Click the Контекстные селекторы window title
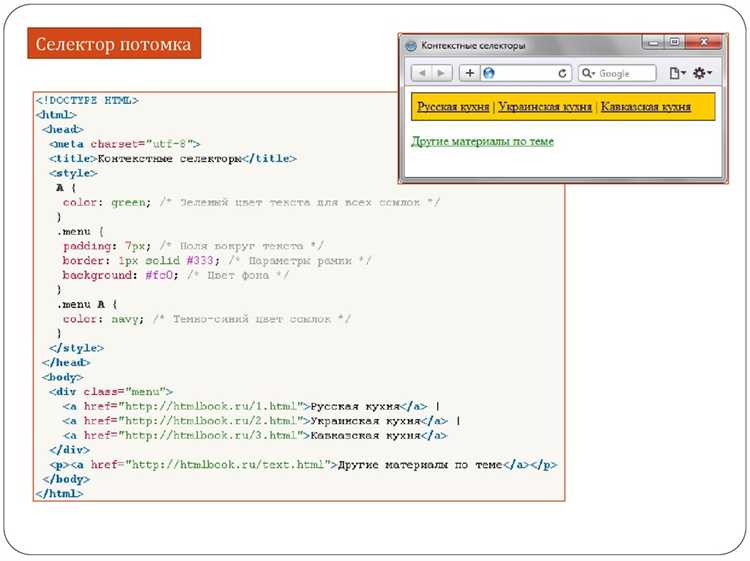Image resolution: width=750 pixels, height=561 pixels. tap(473, 46)
